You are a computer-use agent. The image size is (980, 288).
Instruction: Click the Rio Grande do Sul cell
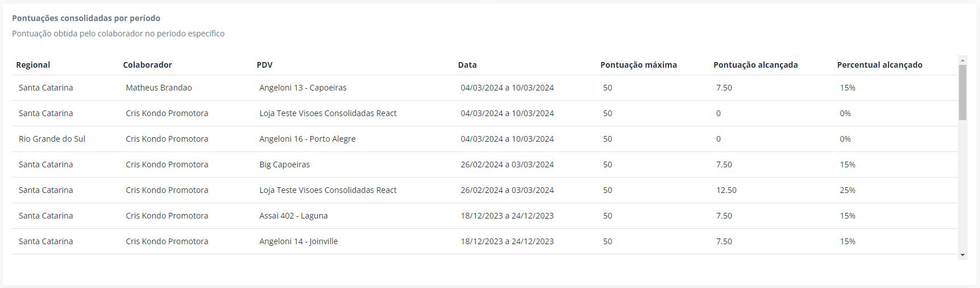coord(52,139)
